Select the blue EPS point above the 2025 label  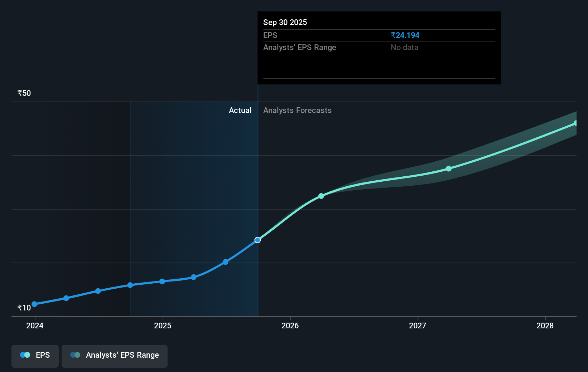[x=163, y=282]
